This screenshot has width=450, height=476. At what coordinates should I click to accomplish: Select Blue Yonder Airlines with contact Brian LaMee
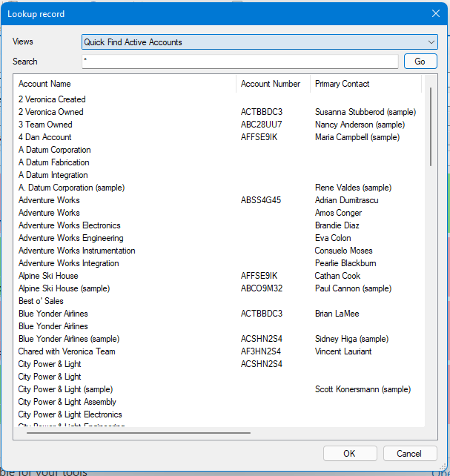[x=53, y=314]
